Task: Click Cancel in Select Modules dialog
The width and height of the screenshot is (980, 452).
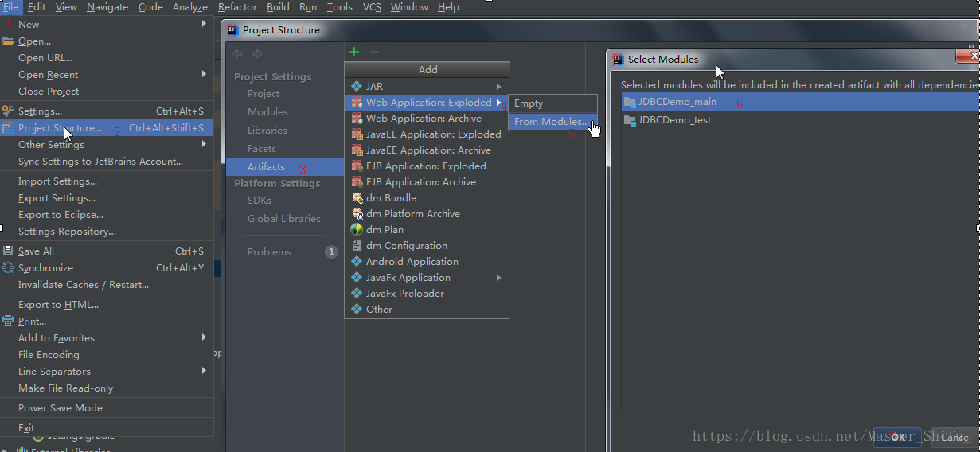Action: 955,437
